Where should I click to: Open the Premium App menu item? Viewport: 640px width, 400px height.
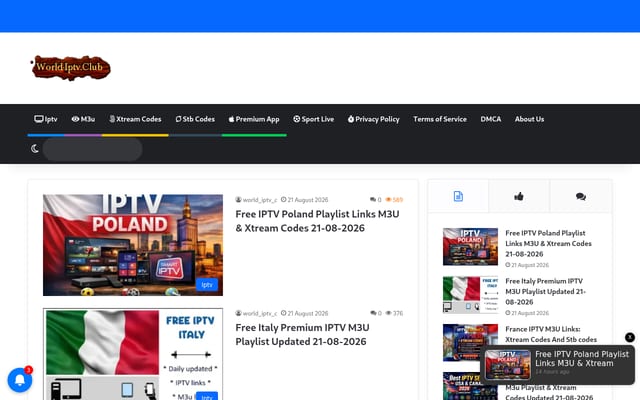pyautogui.click(x=254, y=119)
